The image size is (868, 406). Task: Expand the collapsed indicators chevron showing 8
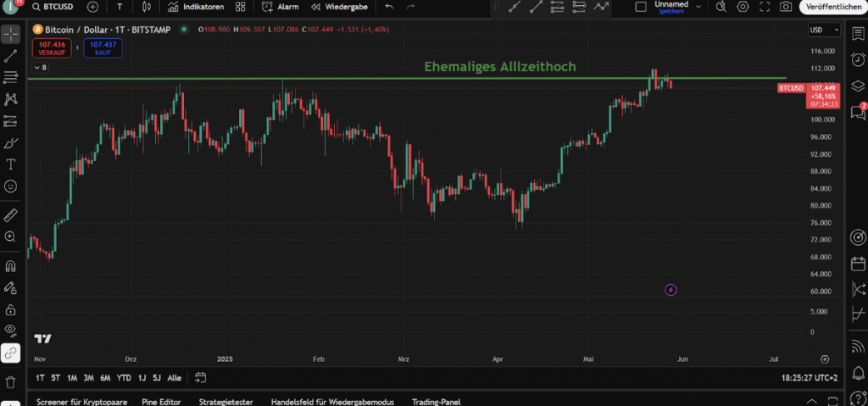tap(41, 68)
